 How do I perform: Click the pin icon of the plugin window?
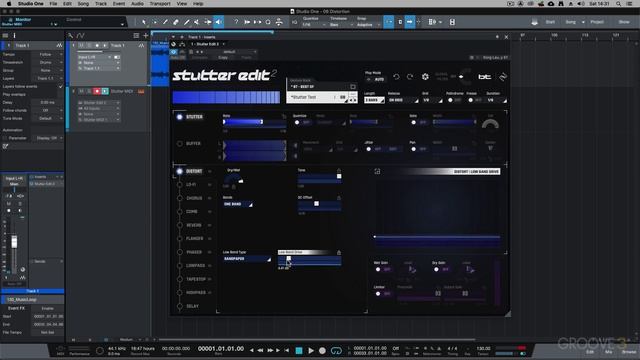pos(497,37)
